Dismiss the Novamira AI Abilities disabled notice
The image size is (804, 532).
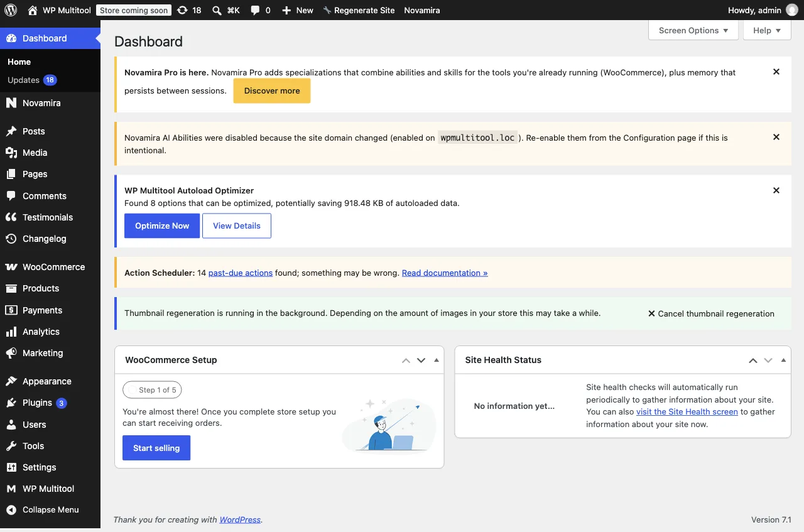click(776, 137)
